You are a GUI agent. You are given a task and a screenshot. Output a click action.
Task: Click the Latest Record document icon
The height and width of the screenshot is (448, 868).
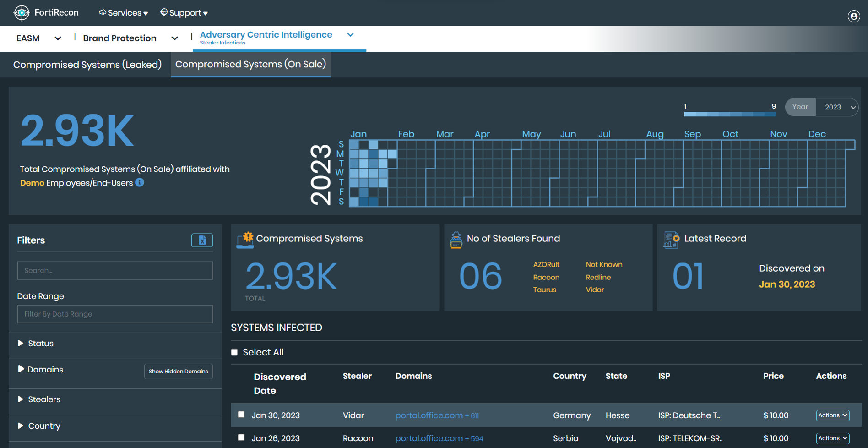pyautogui.click(x=670, y=239)
